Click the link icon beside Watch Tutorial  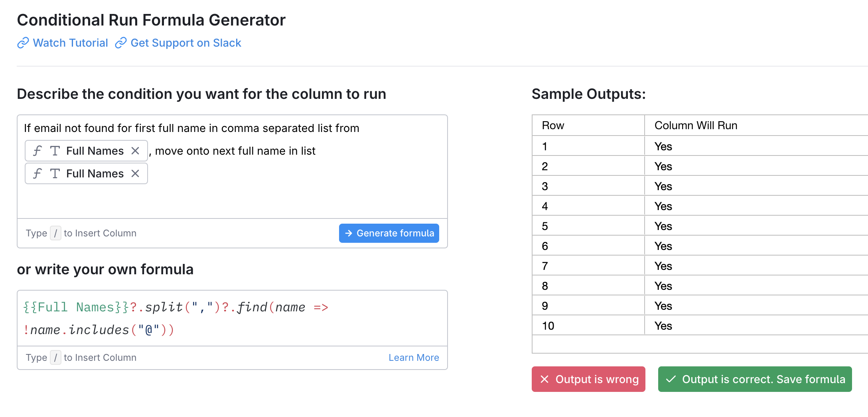(x=23, y=43)
